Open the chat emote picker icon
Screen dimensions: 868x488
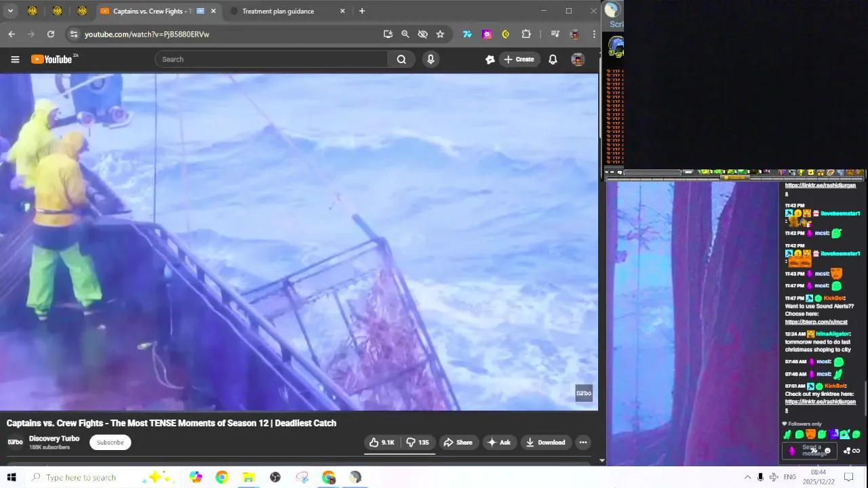(x=827, y=451)
